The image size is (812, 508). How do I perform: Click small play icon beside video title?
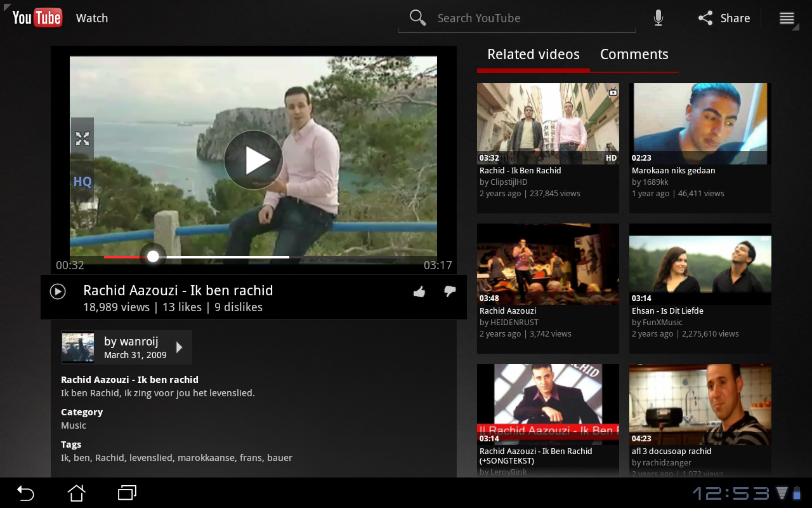(58, 291)
